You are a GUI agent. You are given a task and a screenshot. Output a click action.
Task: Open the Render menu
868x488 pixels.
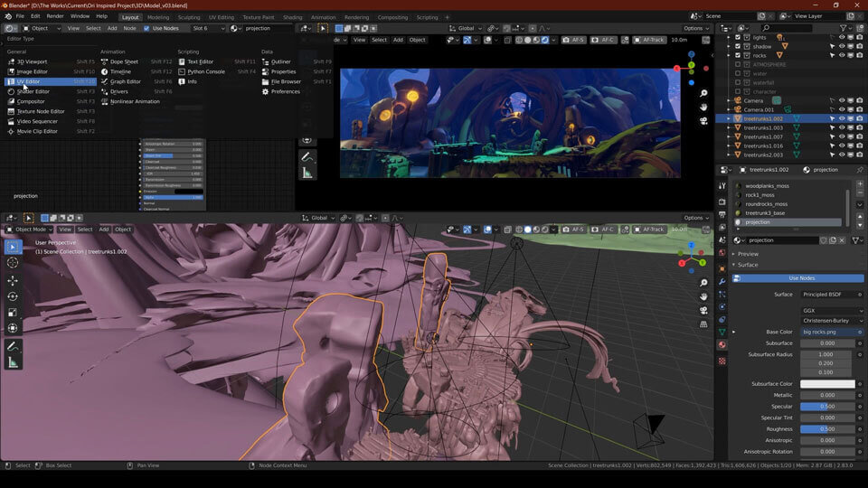point(55,16)
